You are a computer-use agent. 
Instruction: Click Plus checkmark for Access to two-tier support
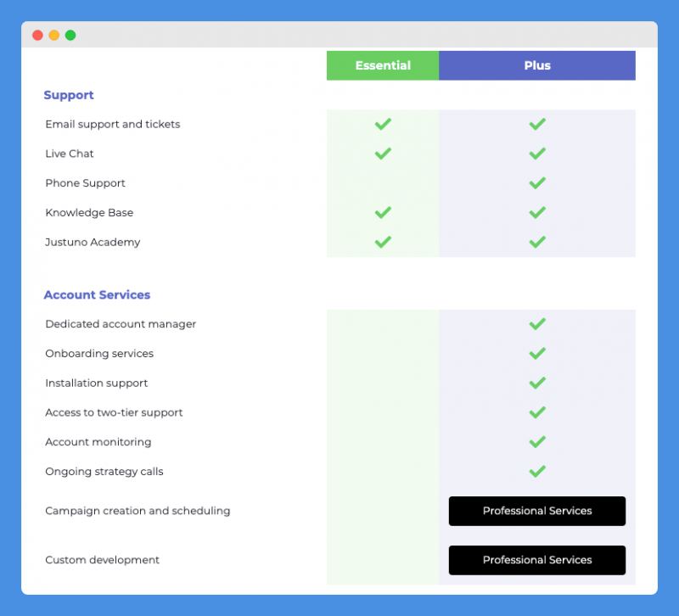pyautogui.click(x=537, y=412)
